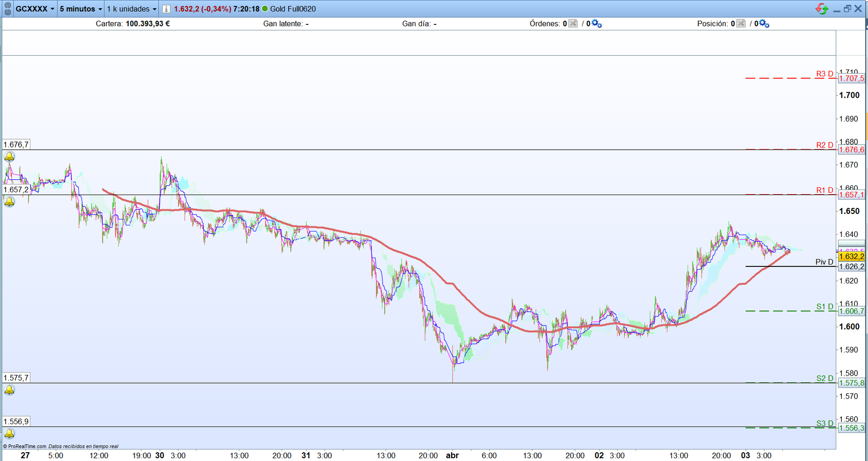This screenshot has height=461, width=868.
Task: Click the 02 date marker on time axis
Action: pyautogui.click(x=599, y=455)
